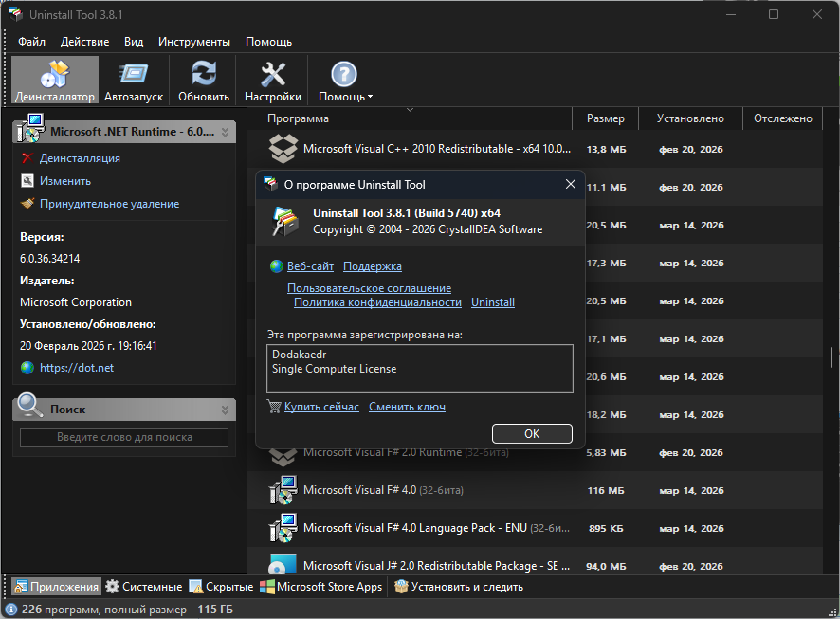Click the search field Введите слово для поиска
The width and height of the screenshot is (840, 619).
(x=124, y=438)
